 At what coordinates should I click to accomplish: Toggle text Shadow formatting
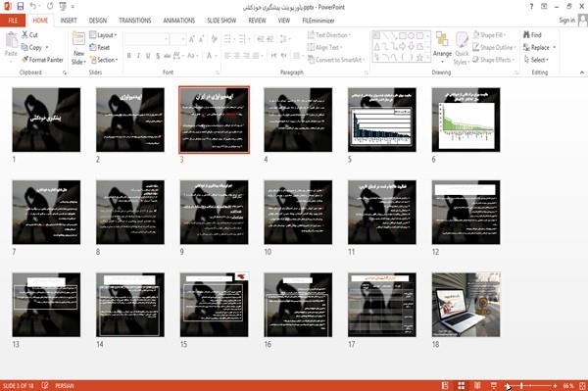coord(158,56)
